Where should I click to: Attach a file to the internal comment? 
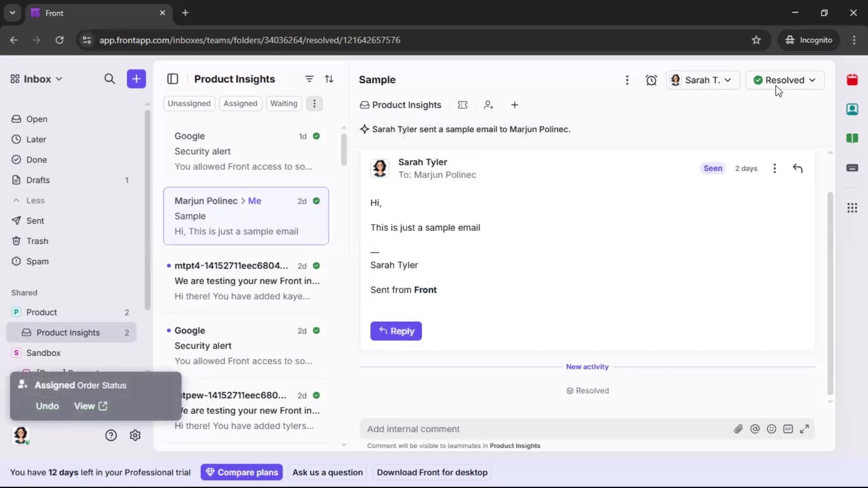(x=739, y=429)
